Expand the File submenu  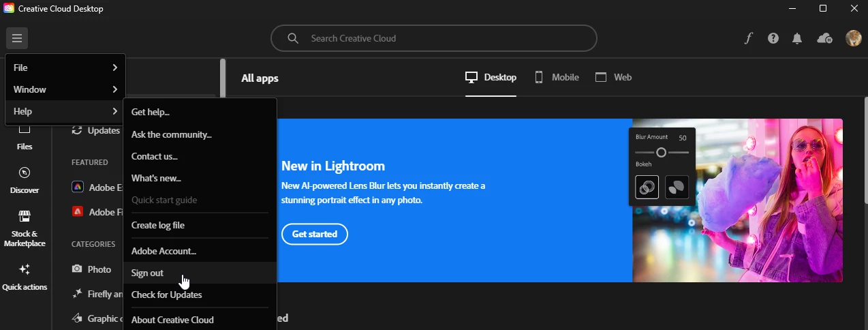(x=65, y=67)
